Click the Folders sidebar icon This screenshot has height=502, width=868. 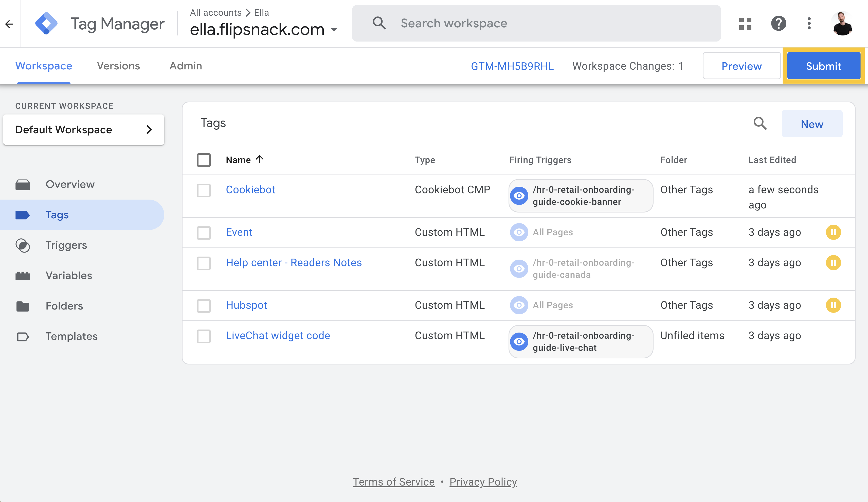tap(23, 306)
